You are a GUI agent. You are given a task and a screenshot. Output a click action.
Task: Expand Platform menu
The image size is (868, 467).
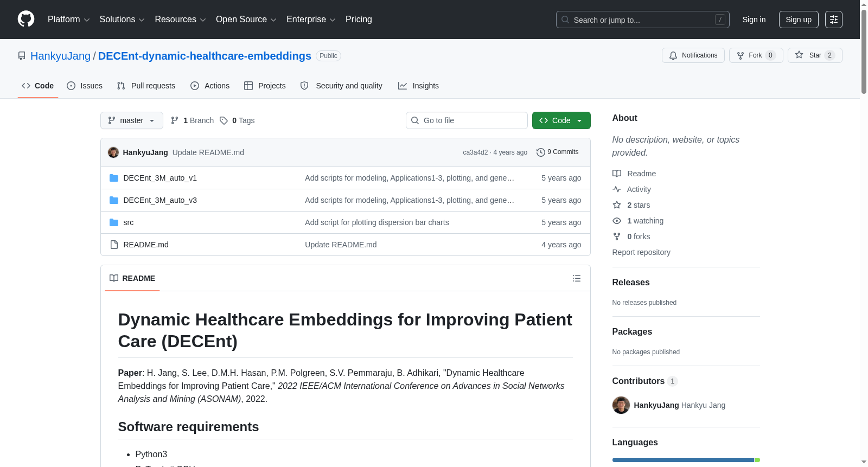(68, 20)
